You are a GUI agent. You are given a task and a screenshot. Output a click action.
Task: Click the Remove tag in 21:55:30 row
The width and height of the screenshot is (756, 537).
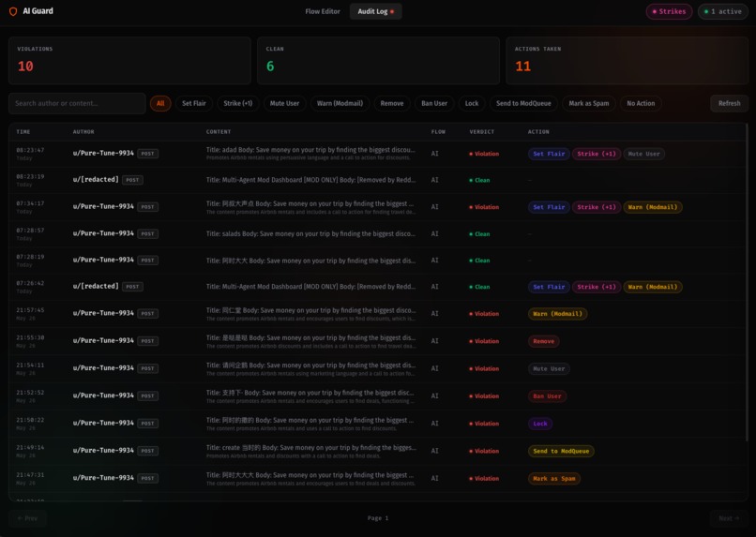pyautogui.click(x=543, y=341)
